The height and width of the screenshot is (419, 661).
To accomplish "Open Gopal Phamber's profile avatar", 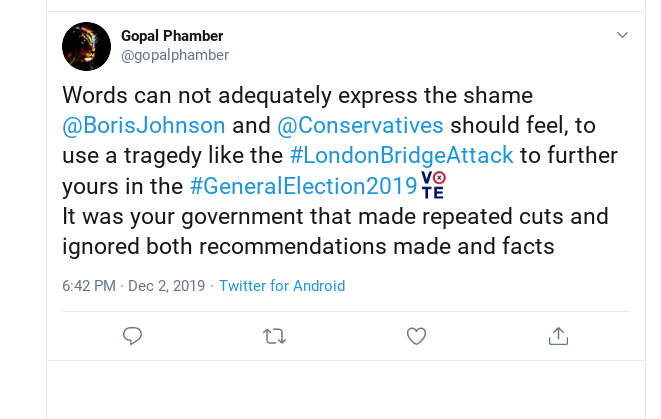I will pos(86,46).
